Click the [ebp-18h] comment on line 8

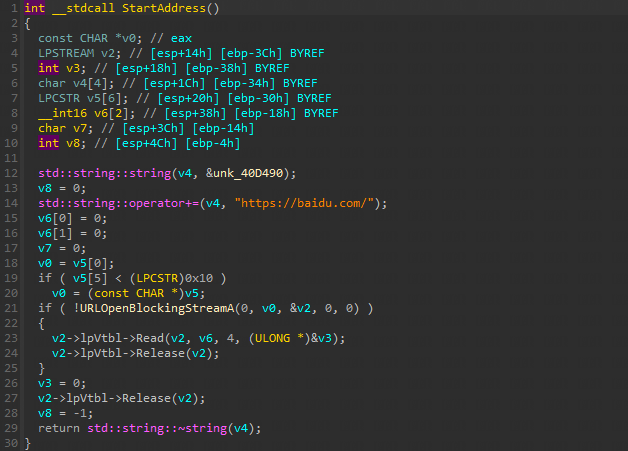pyautogui.click(x=265, y=113)
